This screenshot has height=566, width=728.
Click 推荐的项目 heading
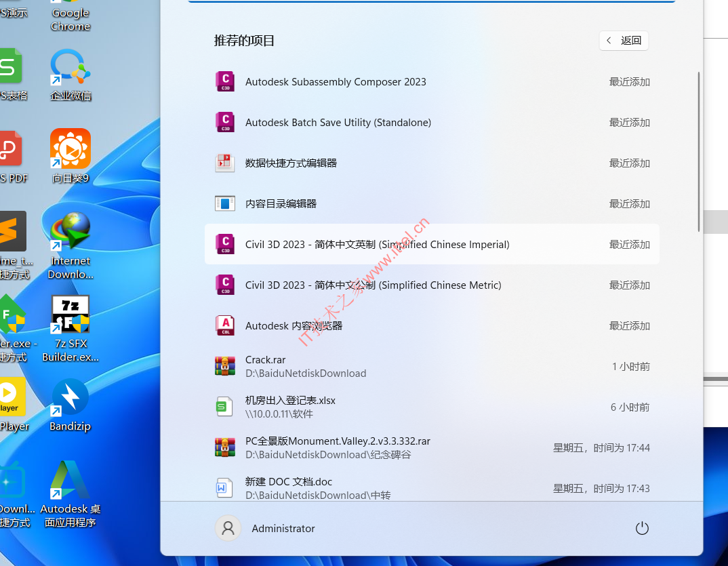pos(244,41)
